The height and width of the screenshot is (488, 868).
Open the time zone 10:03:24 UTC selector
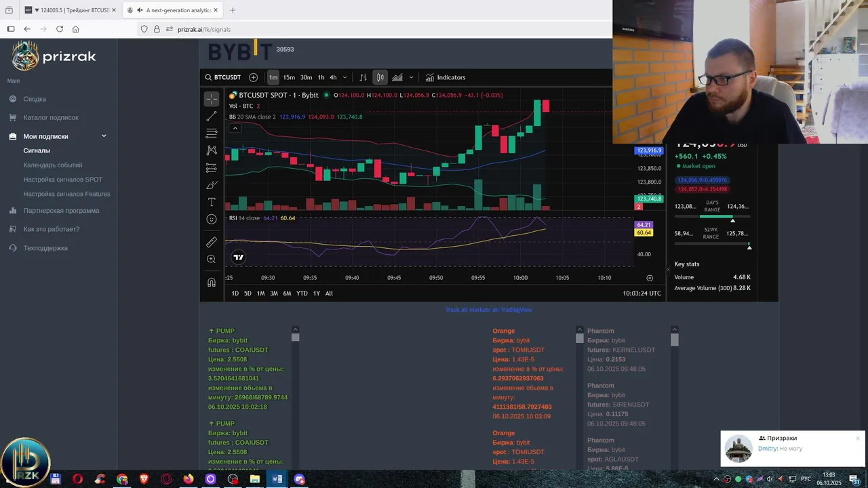click(x=642, y=293)
